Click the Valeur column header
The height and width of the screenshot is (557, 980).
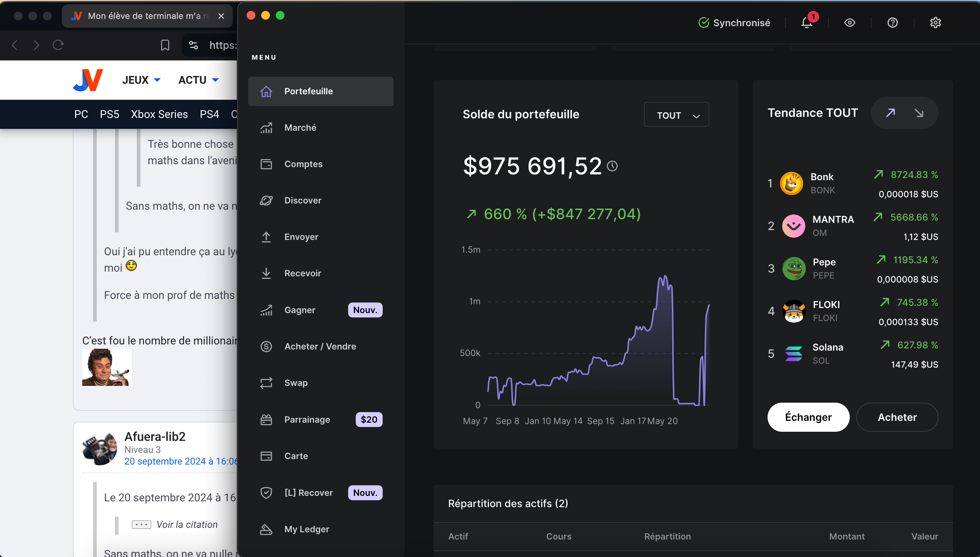coord(925,536)
